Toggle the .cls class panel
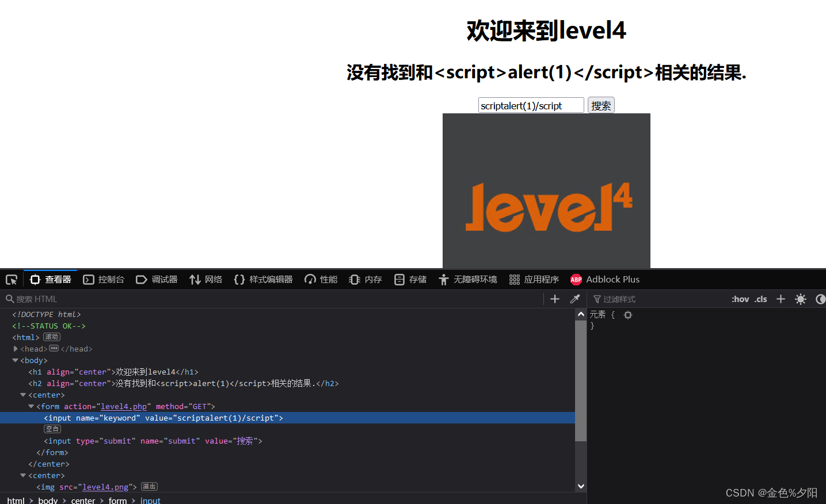 click(761, 299)
